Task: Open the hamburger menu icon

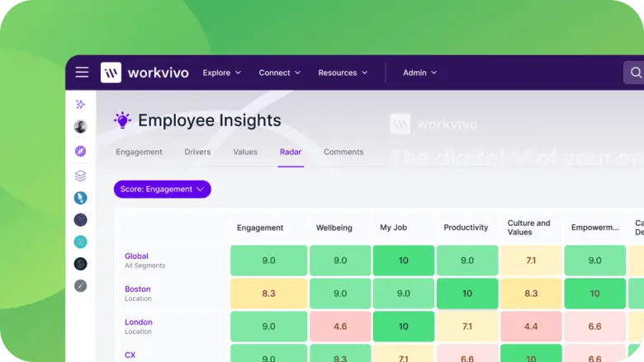Action: click(x=82, y=73)
